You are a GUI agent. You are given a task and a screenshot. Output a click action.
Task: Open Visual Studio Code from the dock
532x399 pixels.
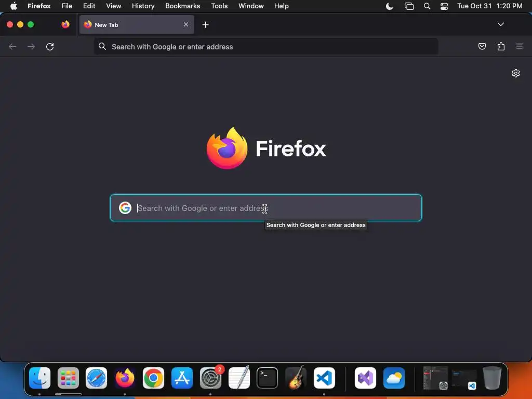click(324, 378)
